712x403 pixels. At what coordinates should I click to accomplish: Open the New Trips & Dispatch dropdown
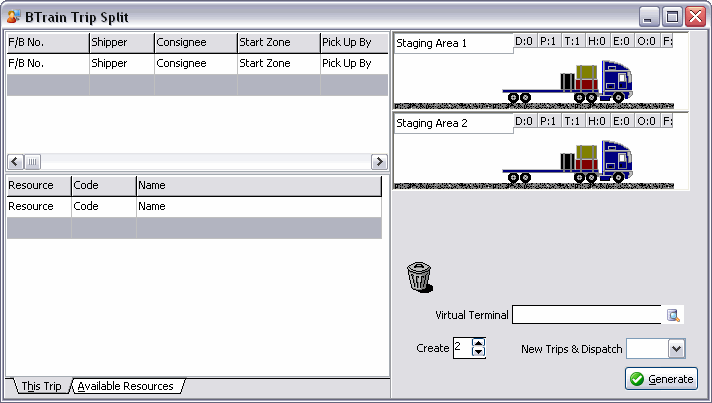pyautogui.click(x=677, y=349)
